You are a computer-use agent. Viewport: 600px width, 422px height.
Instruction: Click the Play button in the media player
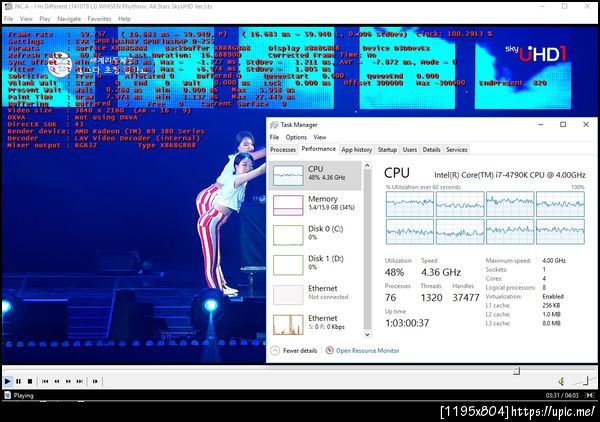point(7,381)
